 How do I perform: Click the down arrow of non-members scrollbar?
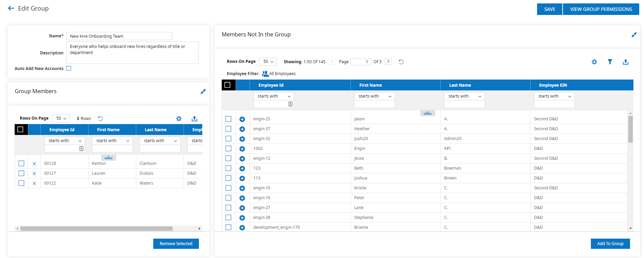coord(630,228)
